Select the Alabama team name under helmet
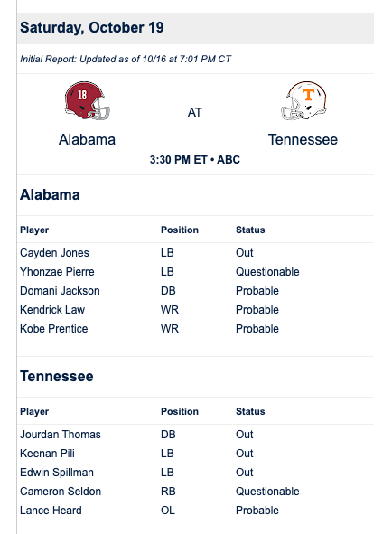This screenshot has height=534, width=392. click(x=87, y=140)
